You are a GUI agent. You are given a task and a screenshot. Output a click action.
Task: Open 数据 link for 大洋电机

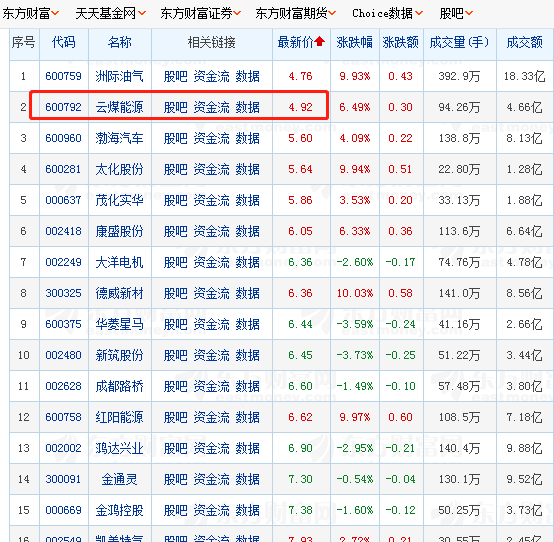click(x=247, y=262)
